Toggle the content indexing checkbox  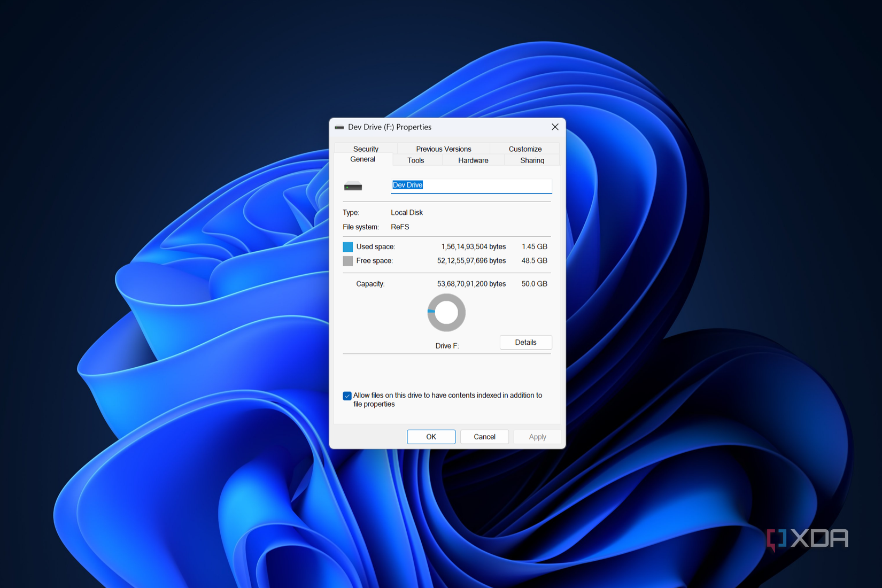(x=347, y=396)
